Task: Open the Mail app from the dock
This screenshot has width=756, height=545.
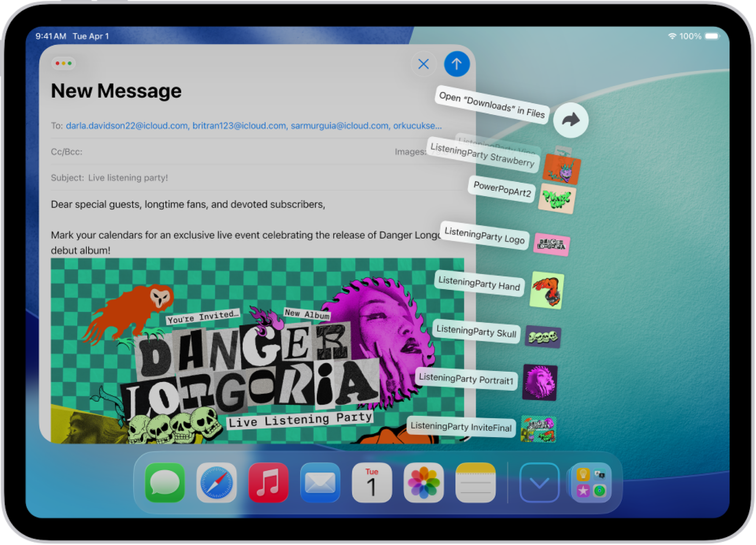Action: point(320,483)
